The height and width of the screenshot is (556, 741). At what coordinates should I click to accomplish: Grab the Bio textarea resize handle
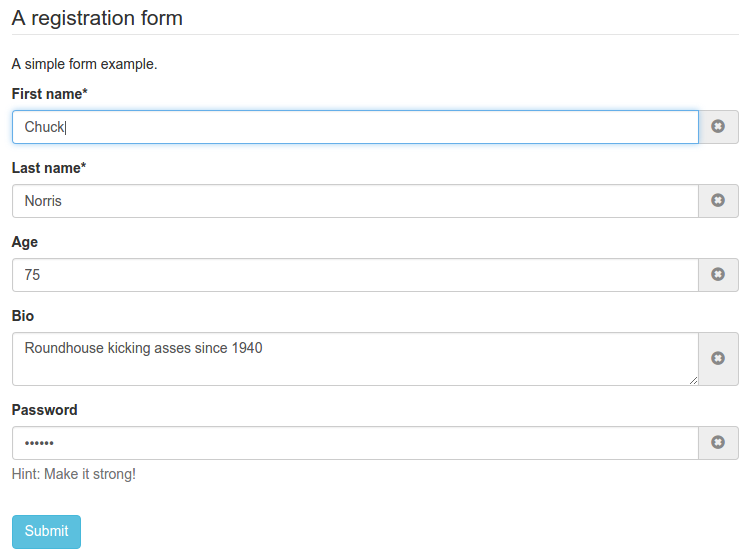pyautogui.click(x=692, y=380)
